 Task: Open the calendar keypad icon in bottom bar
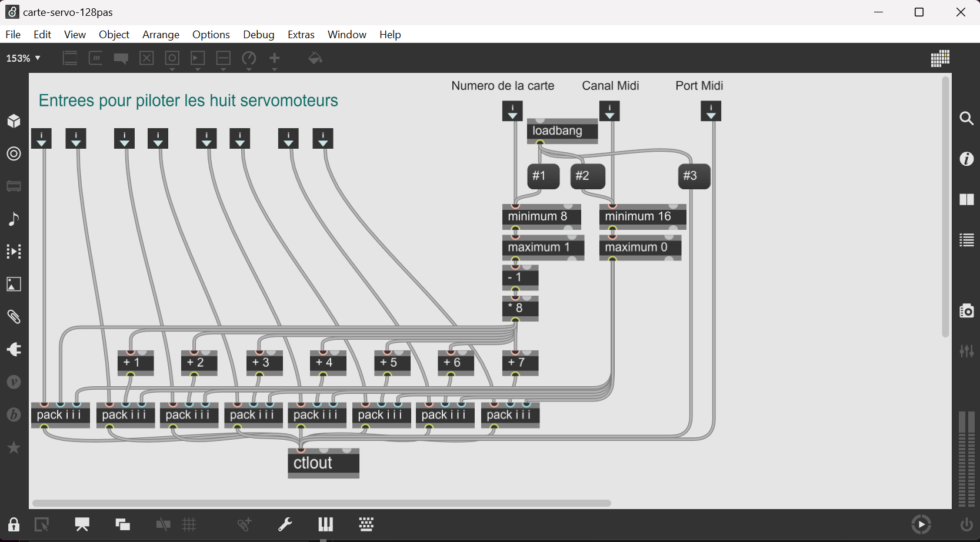(366, 524)
